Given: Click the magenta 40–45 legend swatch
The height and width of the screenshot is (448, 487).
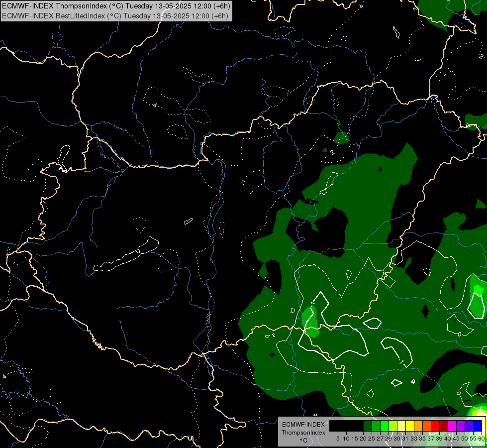Looking at the screenshot, I should [x=452, y=426].
